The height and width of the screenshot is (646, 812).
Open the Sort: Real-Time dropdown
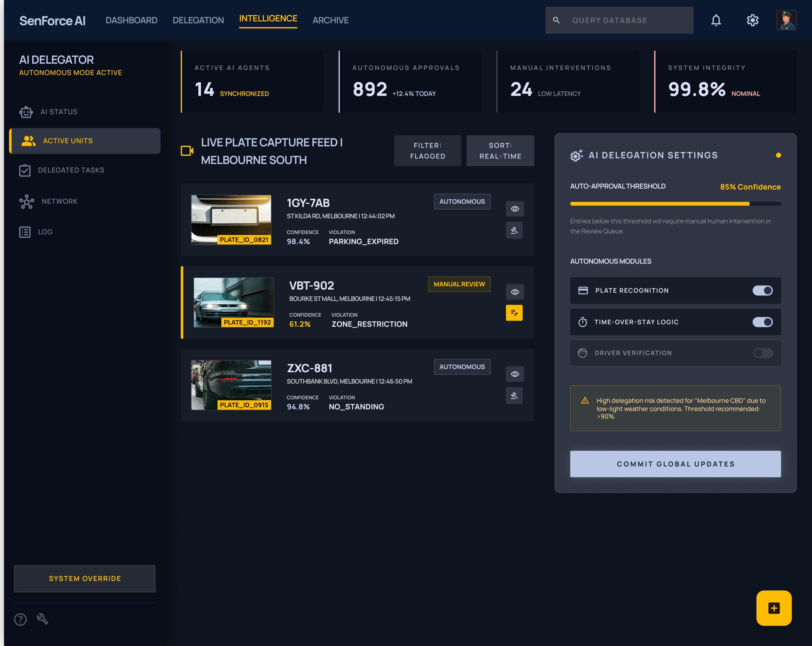click(500, 151)
